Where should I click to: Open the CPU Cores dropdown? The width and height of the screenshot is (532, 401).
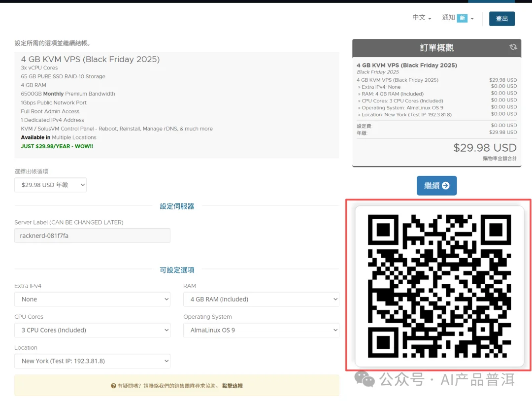92,330
